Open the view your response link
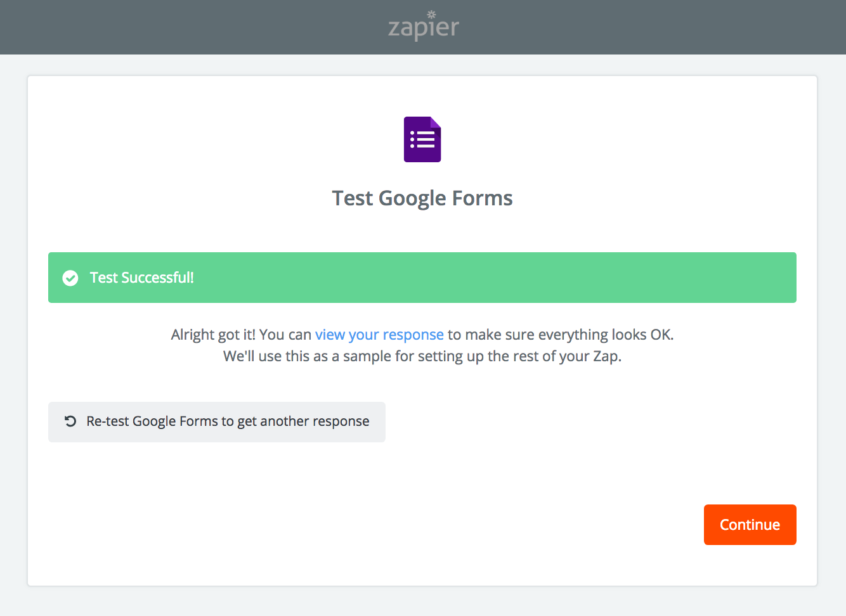 pyautogui.click(x=379, y=335)
